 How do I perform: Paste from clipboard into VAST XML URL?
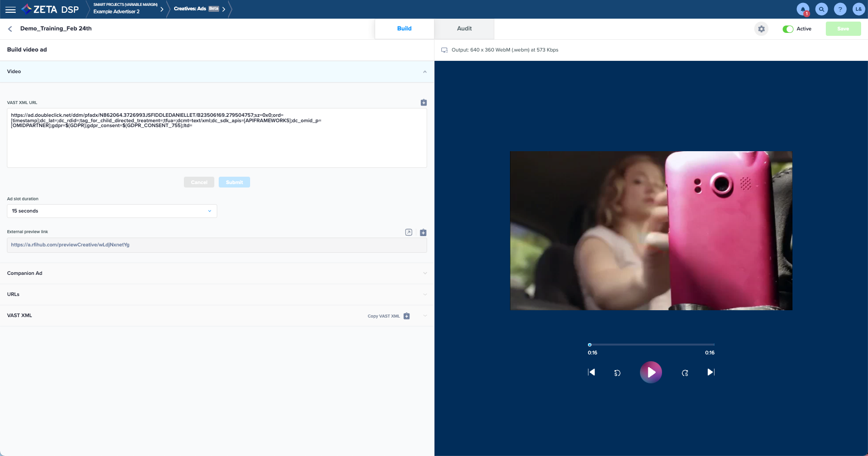pyautogui.click(x=424, y=103)
